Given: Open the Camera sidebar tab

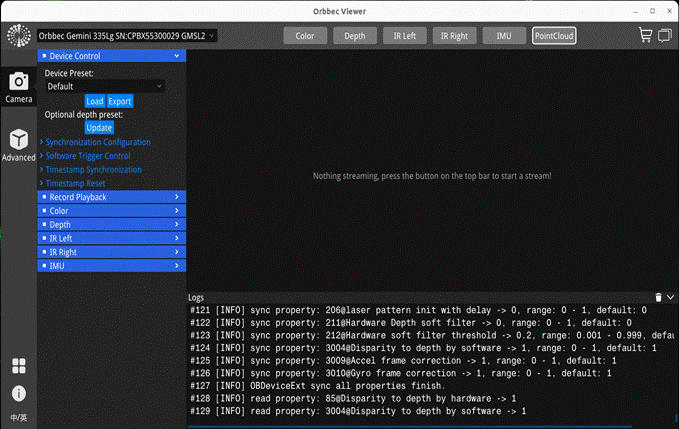Looking at the screenshot, I should (x=18, y=86).
